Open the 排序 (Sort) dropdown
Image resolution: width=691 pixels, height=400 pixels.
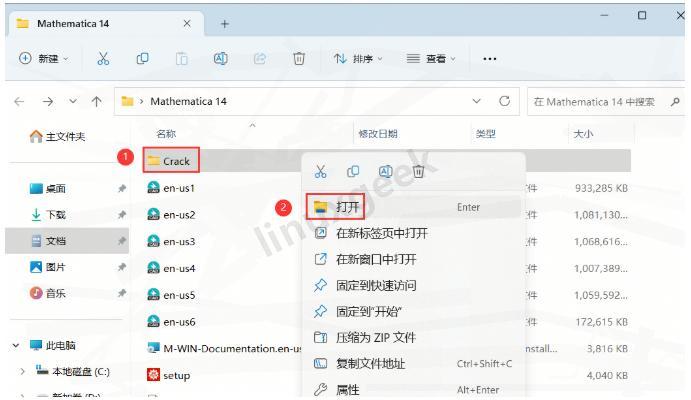click(358, 59)
